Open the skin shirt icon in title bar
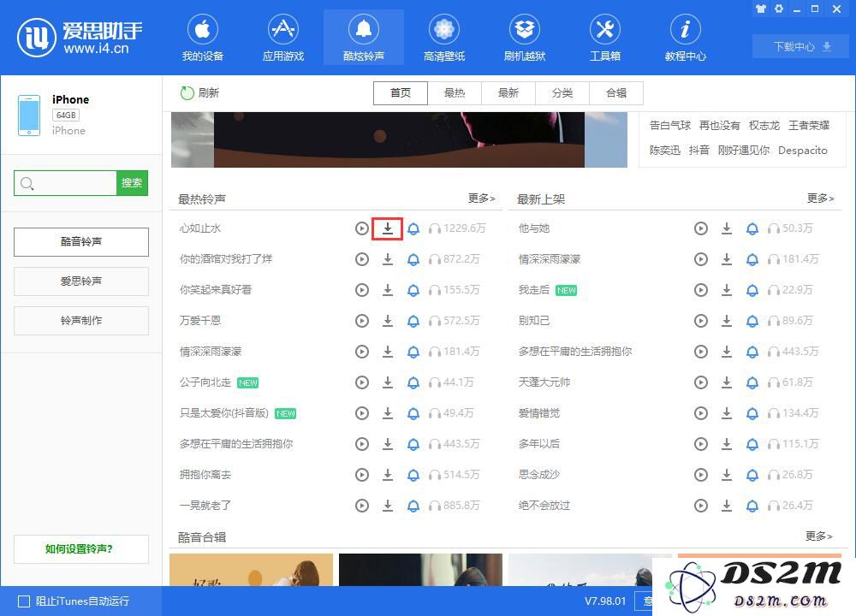Screen dimensions: 856x616 click(x=760, y=9)
